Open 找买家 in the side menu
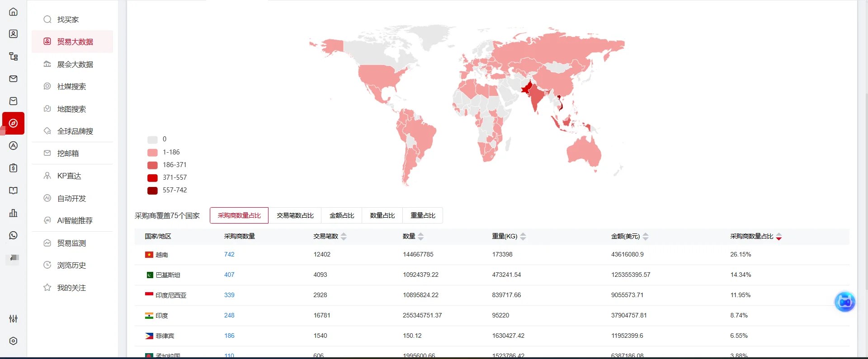The image size is (868, 359). (72, 19)
